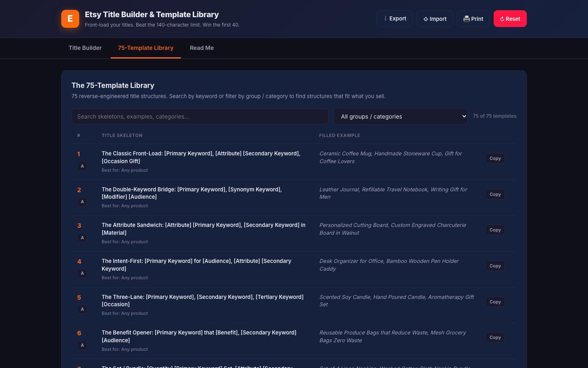Click the Filled Example column header

[x=340, y=135]
